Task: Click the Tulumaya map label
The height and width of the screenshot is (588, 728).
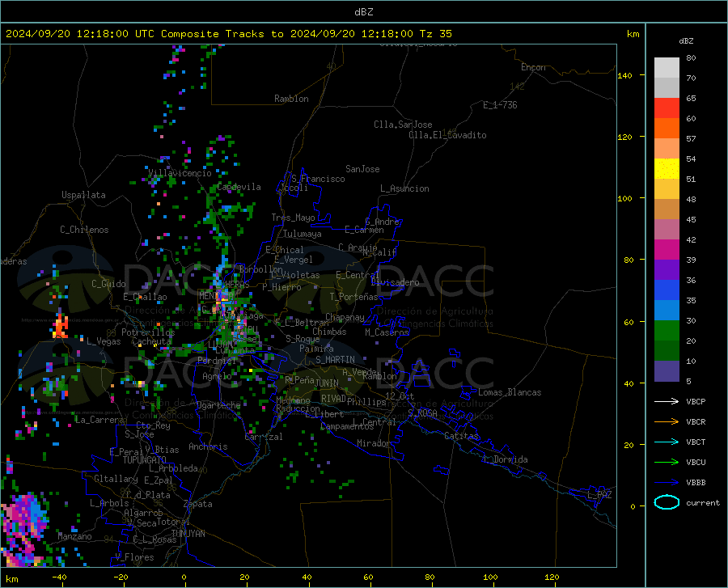Action: (x=303, y=234)
